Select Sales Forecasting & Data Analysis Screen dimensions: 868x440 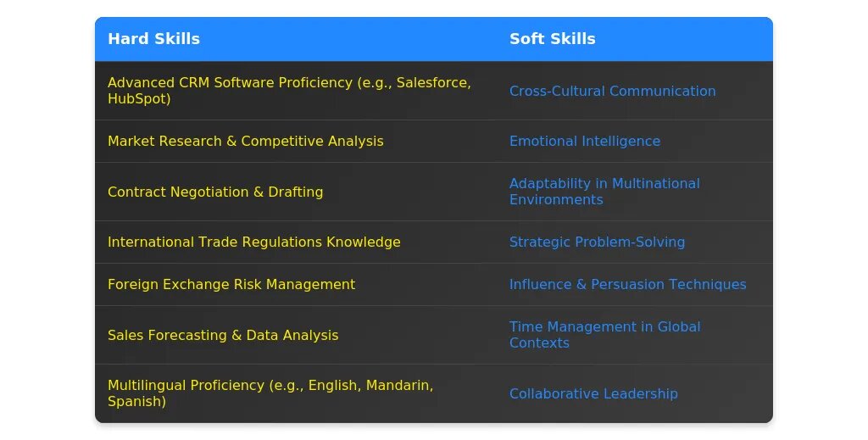coord(223,335)
